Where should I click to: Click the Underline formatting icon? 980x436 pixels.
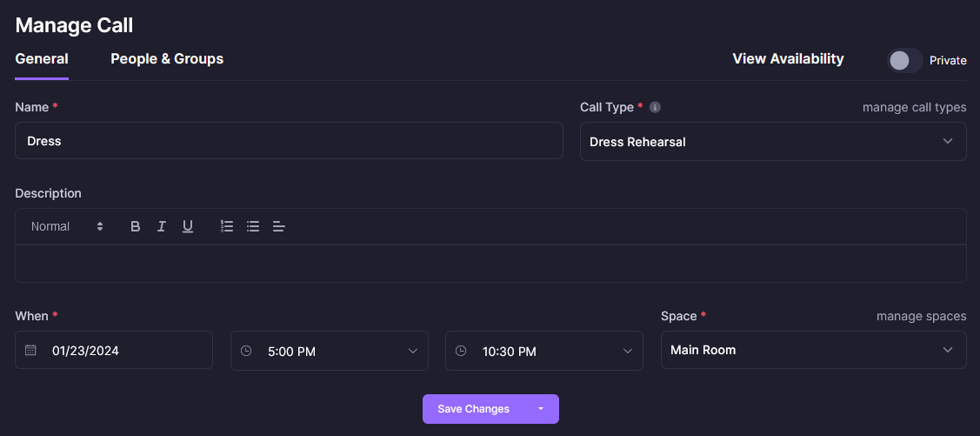187,226
